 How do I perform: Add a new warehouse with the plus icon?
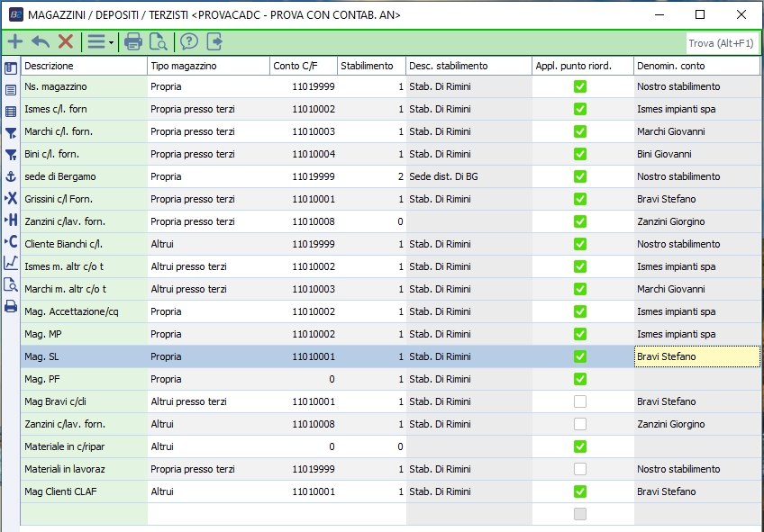15,42
